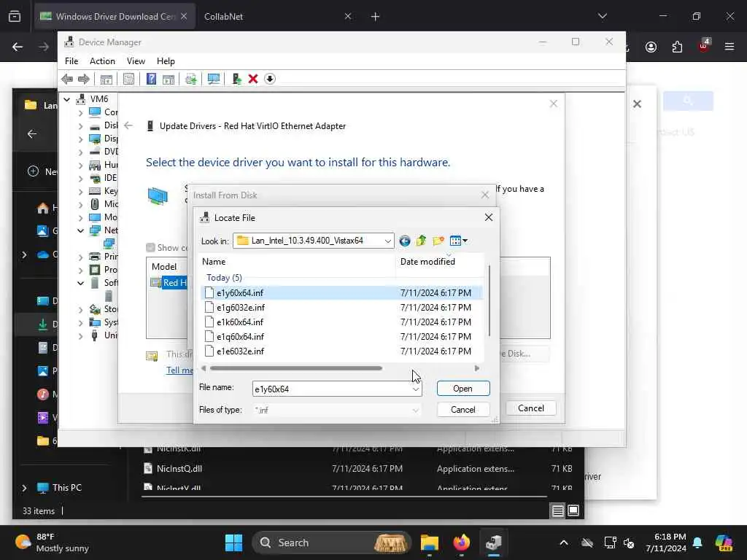Click the down-arrow Disable device toolbar icon

[270, 79]
